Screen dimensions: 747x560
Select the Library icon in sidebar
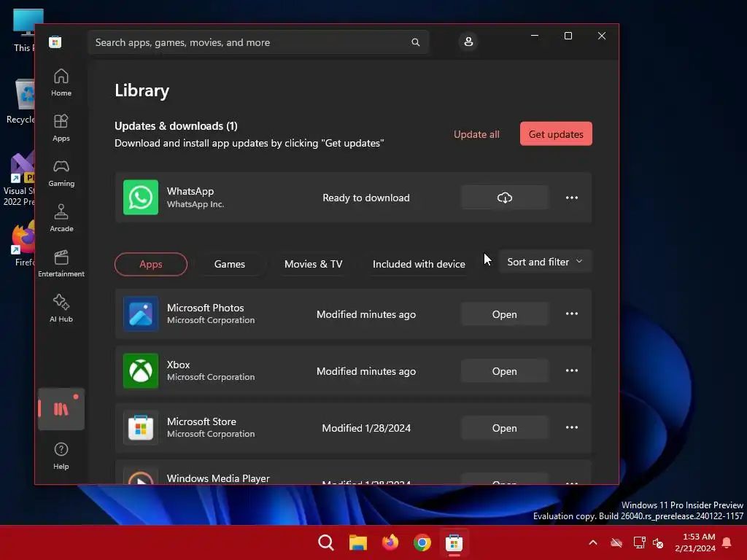point(61,409)
